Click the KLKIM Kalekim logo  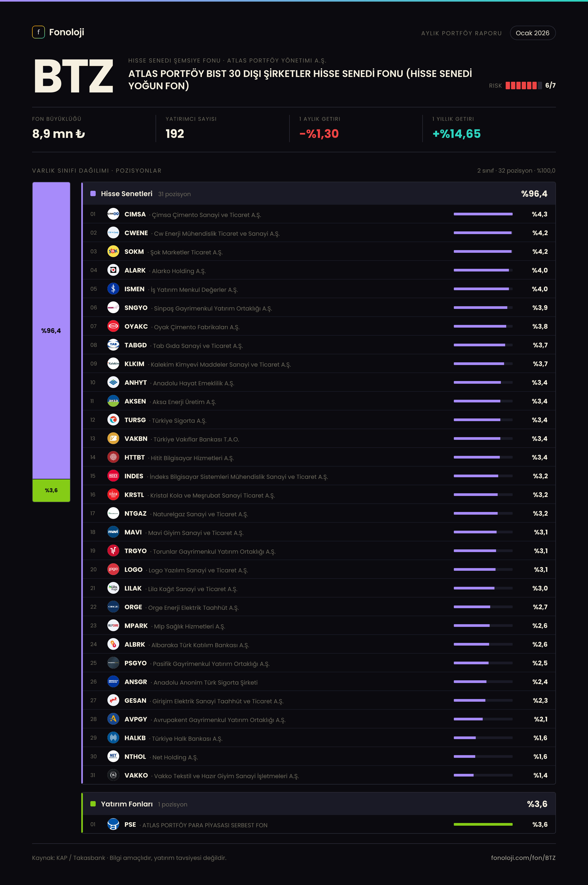(113, 364)
